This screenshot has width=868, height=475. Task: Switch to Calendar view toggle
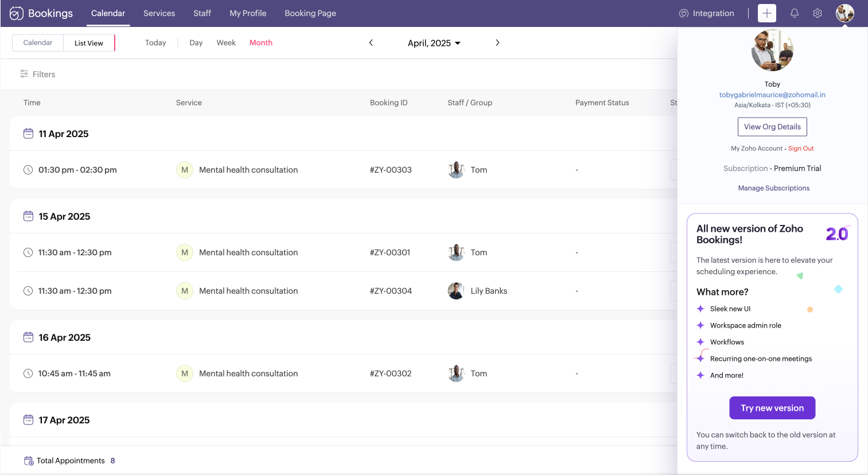pyautogui.click(x=38, y=43)
